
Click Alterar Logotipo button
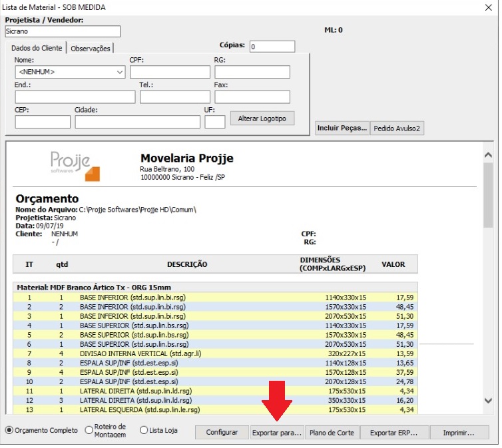coord(262,118)
